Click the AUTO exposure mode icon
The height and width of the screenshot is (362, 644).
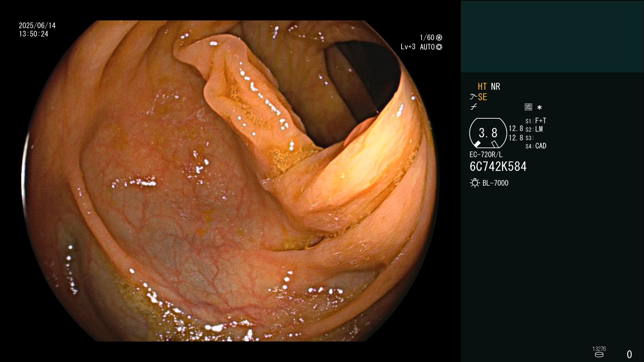pos(439,47)
